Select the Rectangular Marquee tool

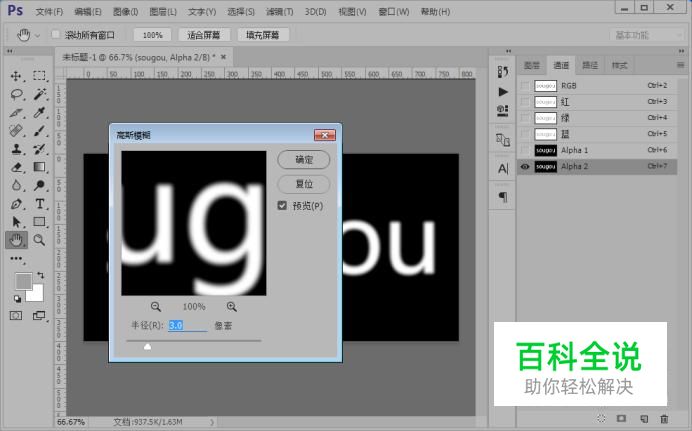(39, 76)
